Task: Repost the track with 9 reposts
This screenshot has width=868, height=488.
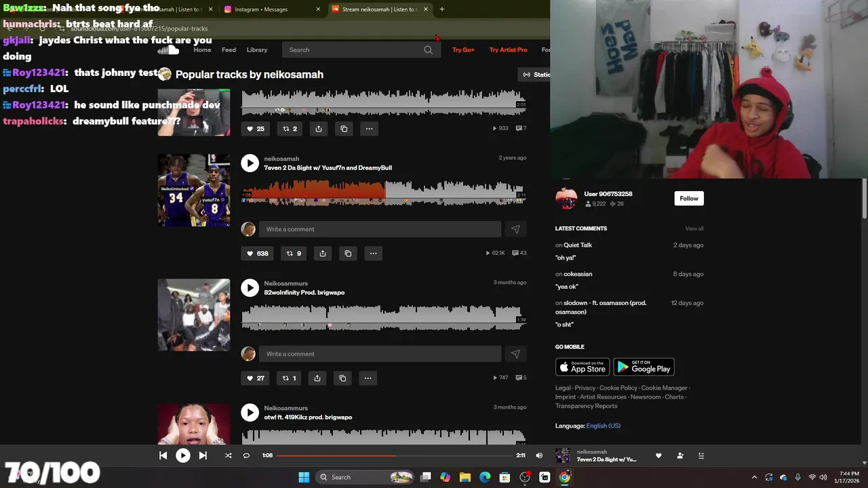Action: coord(294,253)
